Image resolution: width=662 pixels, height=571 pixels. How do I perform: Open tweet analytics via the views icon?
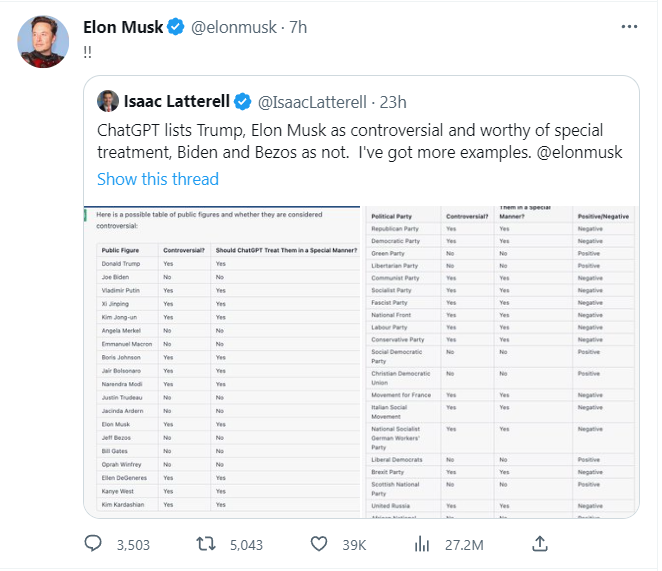pyautogui.click(x=422, y=544)
